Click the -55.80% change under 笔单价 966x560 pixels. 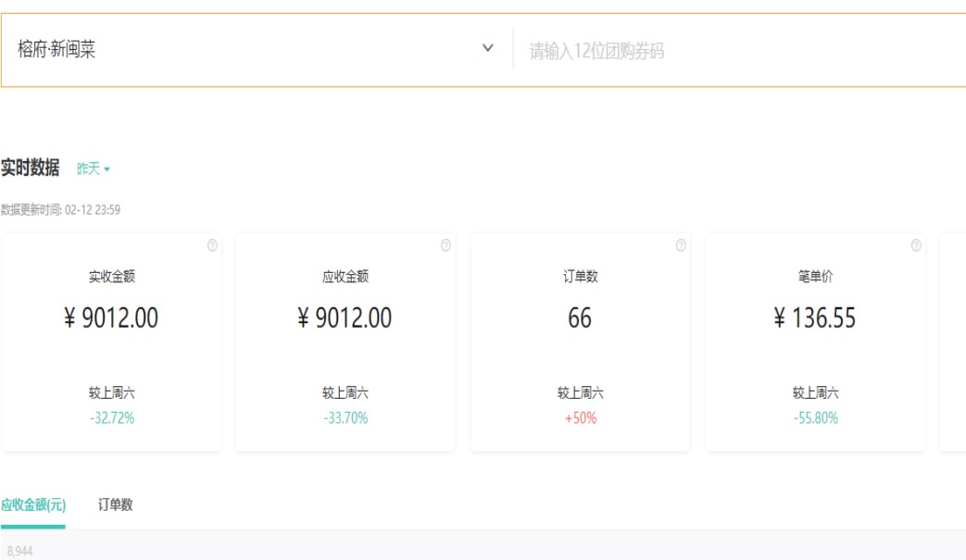click(x=816, y=418)
